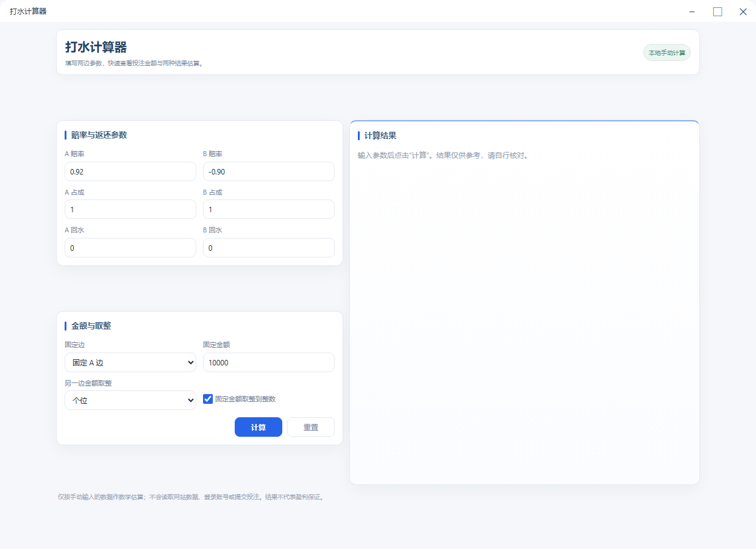Click the 固定金额取整到整数 label text

click(x=246, y=399)
